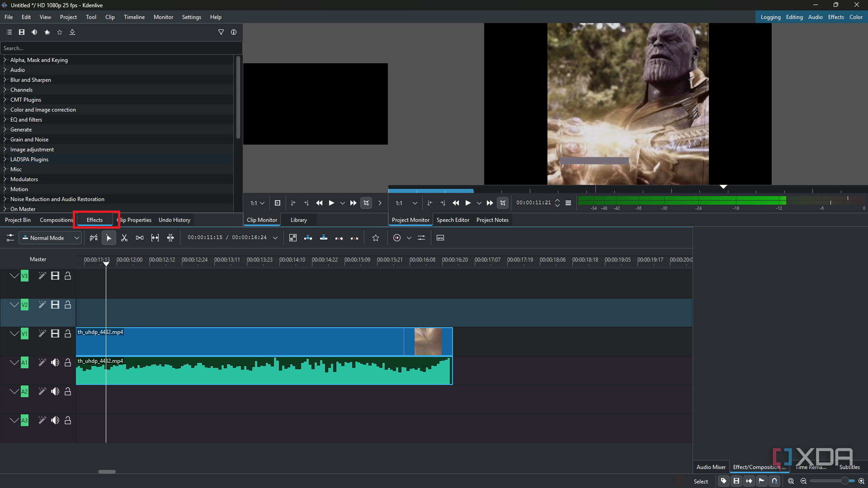Mute audio track A1
868x488 pixels.
(x=55, y=363)
